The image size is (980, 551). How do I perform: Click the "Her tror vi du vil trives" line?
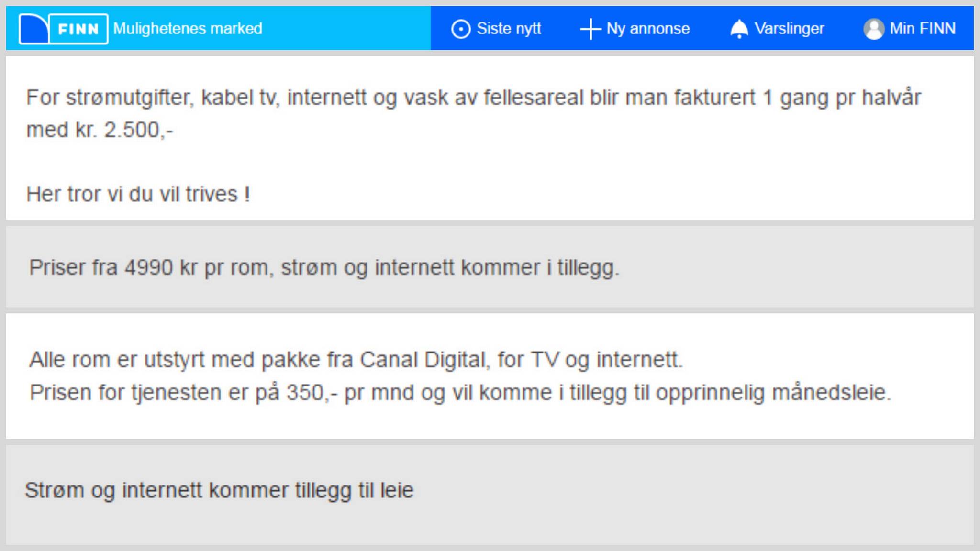click(x=138, y=194)
